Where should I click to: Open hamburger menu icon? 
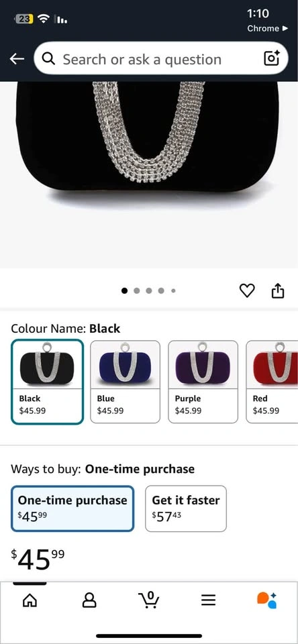pos(208,600)
